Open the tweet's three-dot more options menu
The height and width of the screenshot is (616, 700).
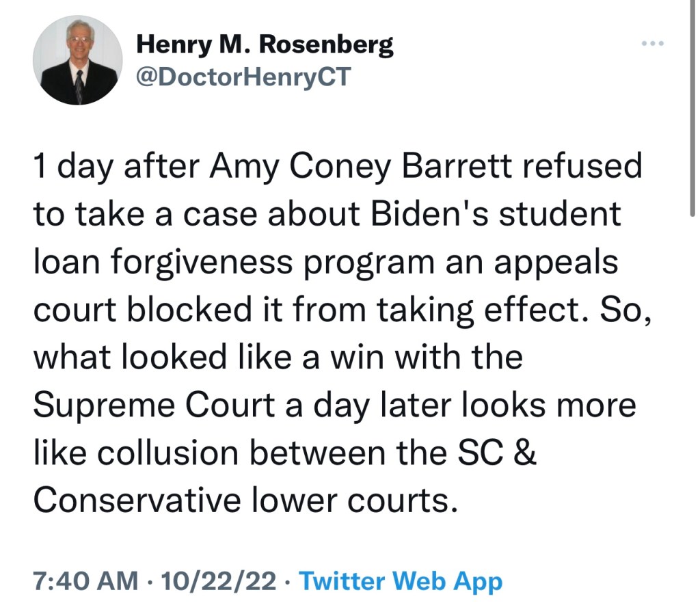tap(653, 44)
